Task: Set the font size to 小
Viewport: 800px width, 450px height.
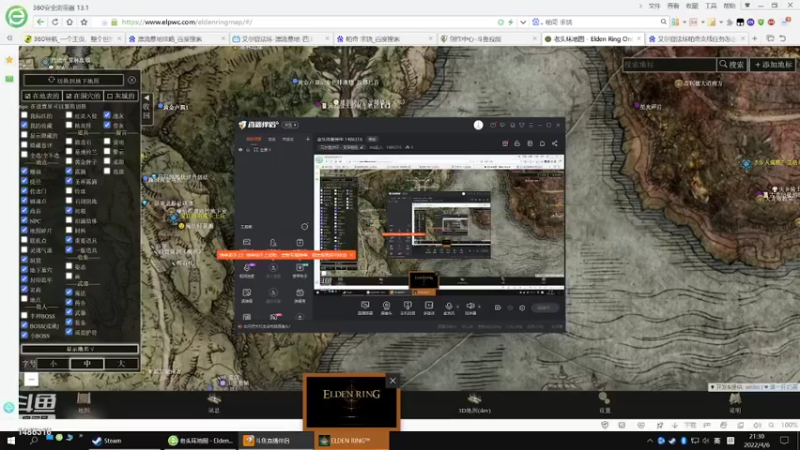Action: point(54,364)
